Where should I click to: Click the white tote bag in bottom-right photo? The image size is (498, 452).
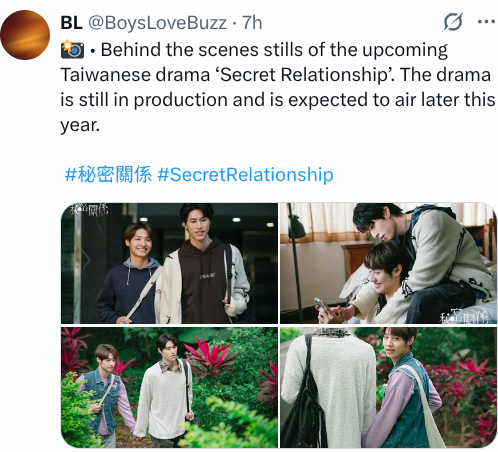point(423,405)
